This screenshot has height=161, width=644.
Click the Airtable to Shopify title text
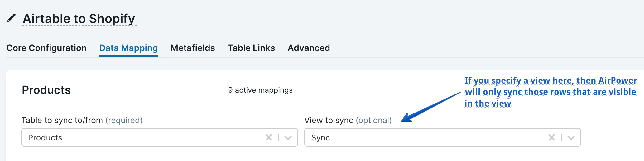pyautogui.click(x=79, y=19)
